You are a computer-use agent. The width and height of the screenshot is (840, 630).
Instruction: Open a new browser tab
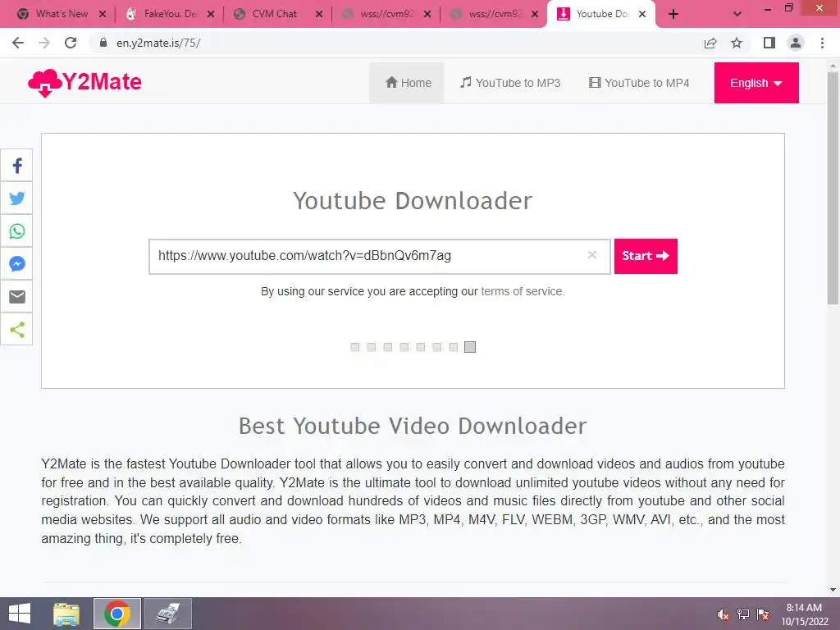673,15
